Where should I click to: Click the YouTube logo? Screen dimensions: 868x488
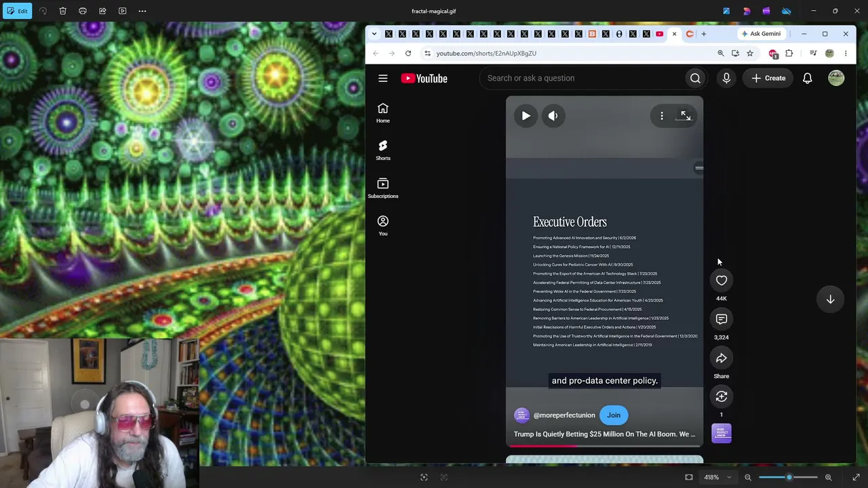(x=424, y=79)
